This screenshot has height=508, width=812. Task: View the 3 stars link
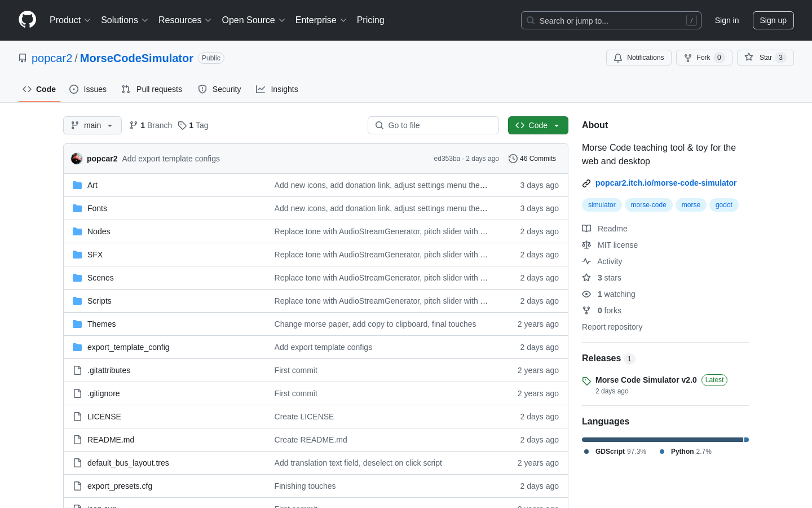(602, 278)
